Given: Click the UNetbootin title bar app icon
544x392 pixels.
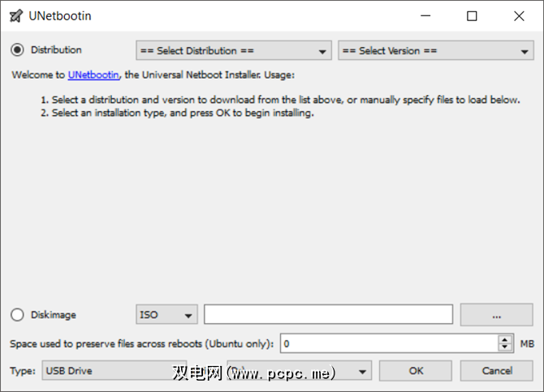Looking at the screenshot, I should coord(16,16).
